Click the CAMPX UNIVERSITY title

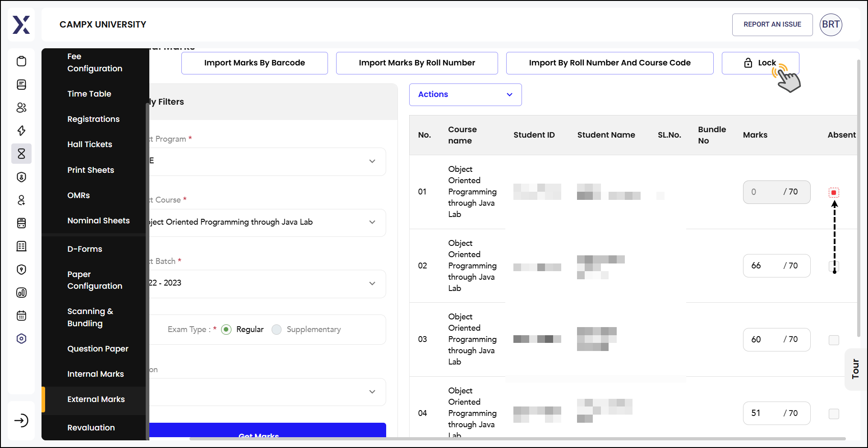point(103,25)
